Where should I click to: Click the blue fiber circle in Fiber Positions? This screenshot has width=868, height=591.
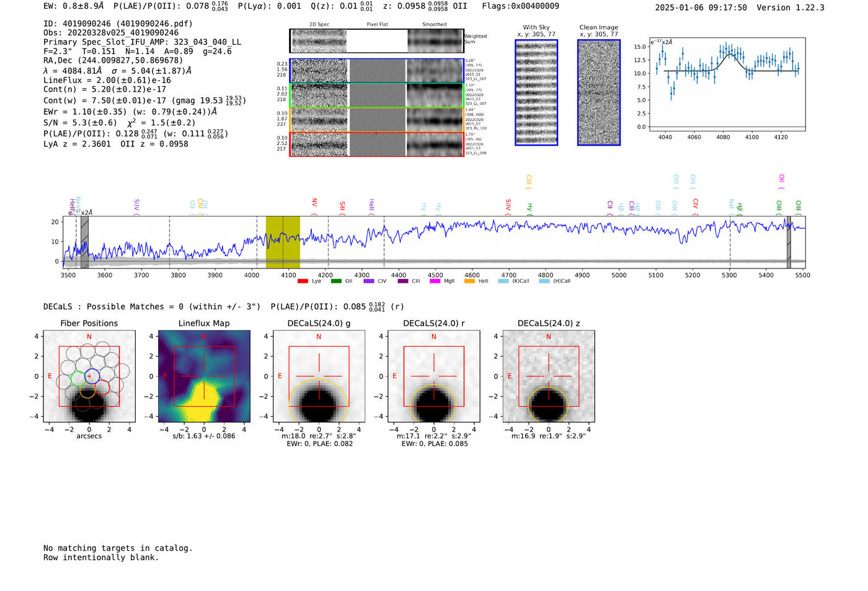point(92,376)
